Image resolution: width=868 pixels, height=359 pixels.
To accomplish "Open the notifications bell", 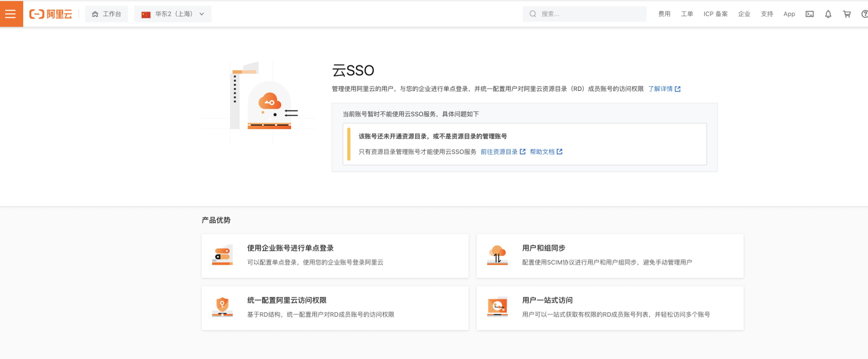I will point(828,14).
